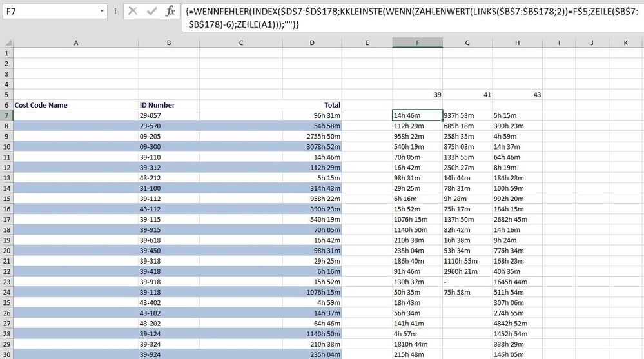This screenshot has width=644, height=359.
Task: Click the Enter checkmark formula icon
Action: [x=151, y=11]
